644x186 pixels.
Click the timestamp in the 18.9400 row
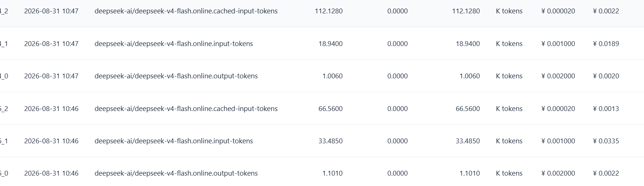(x=51, y=44)
